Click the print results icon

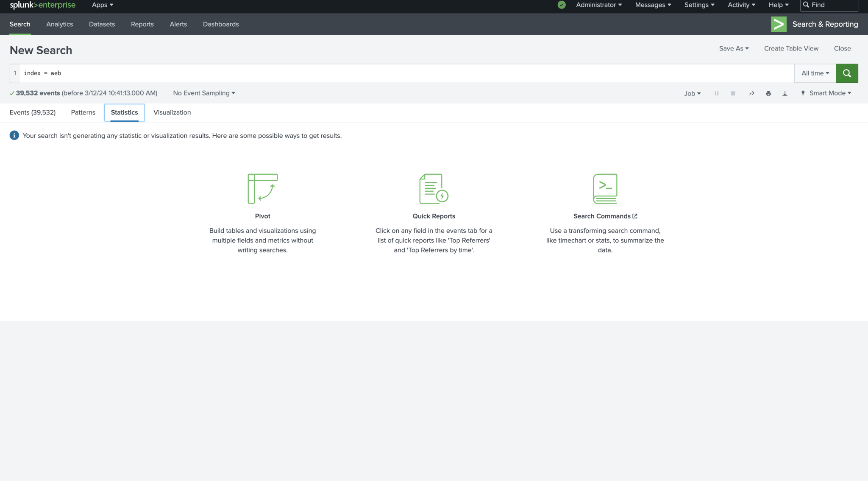pyautogui.click(x=768, y=93)
